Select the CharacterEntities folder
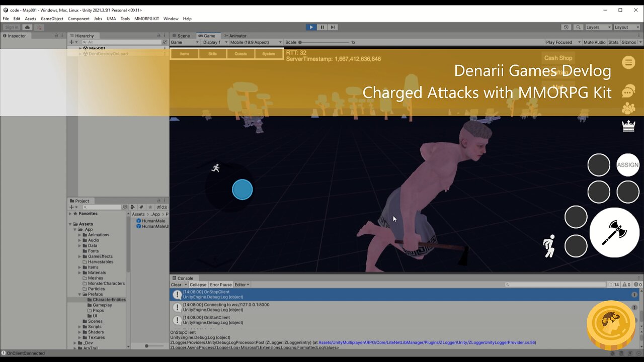 109,300
